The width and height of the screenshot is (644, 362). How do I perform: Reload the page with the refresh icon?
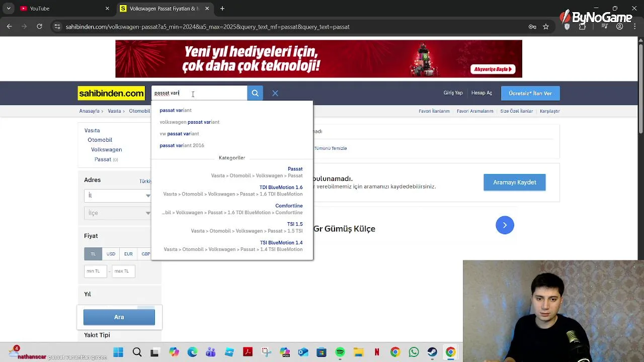point(39,27)
